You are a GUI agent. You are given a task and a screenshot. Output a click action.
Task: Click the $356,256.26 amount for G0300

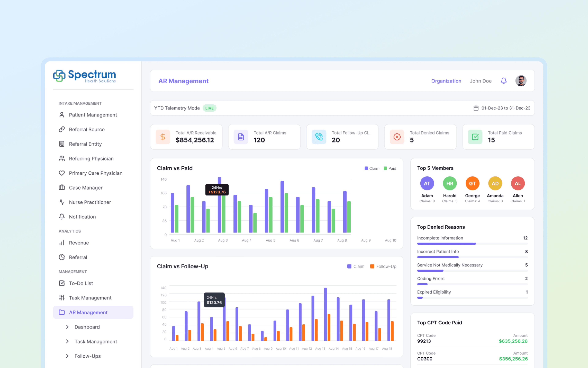click(513, 359)
